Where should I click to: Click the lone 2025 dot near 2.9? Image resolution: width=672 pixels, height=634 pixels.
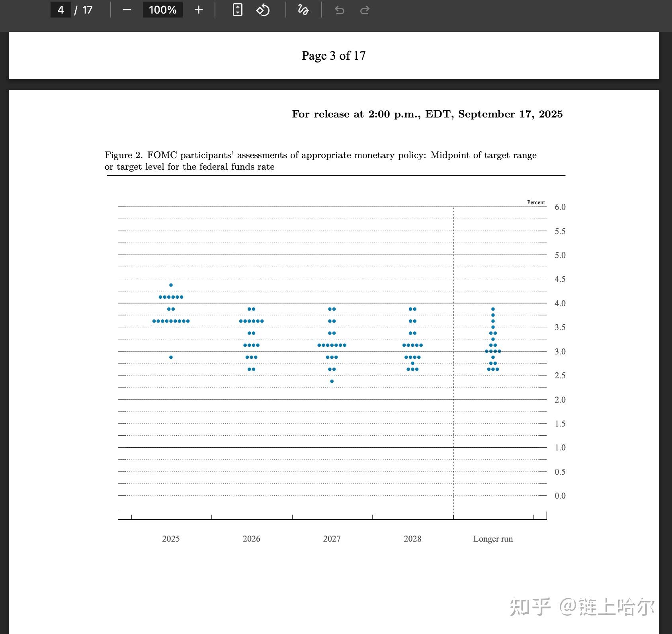(171, 357)
